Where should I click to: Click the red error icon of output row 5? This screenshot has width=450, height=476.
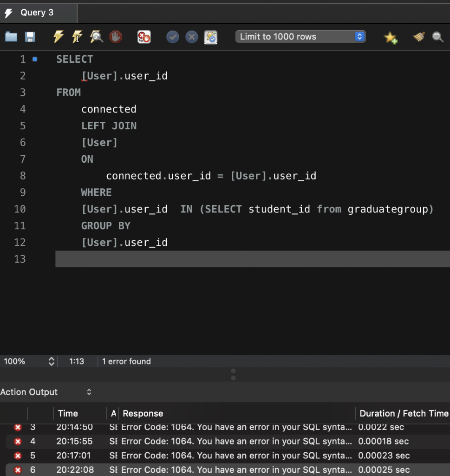pyautogui.click(x=18, y=456)
